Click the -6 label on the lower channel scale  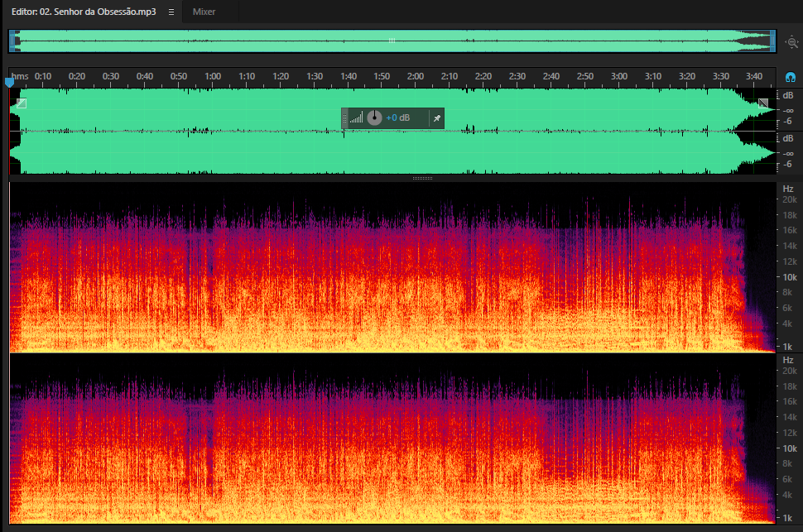[787, 164]
